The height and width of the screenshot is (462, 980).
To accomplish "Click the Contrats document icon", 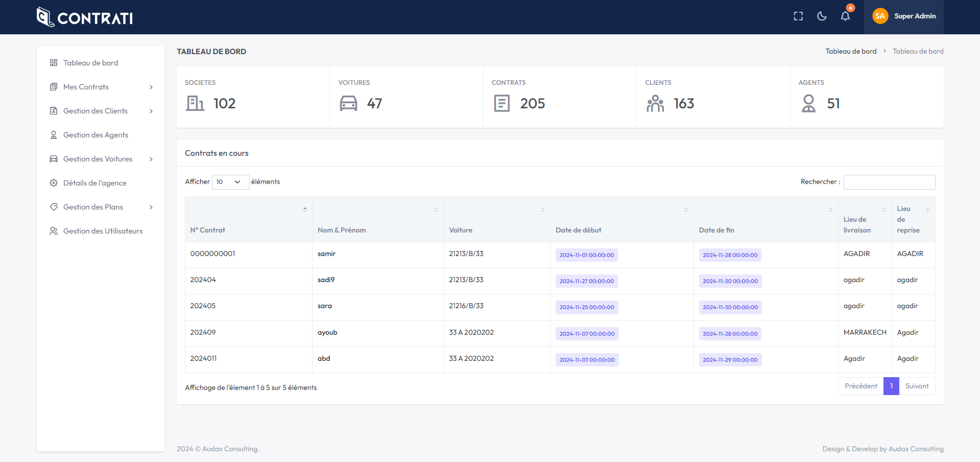I will coord(501,103).
